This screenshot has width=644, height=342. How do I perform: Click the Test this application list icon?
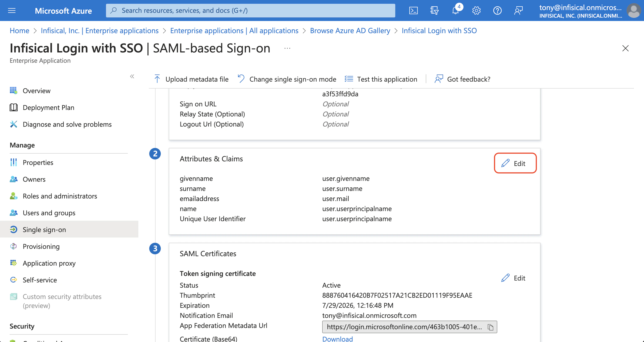point(349,79)
